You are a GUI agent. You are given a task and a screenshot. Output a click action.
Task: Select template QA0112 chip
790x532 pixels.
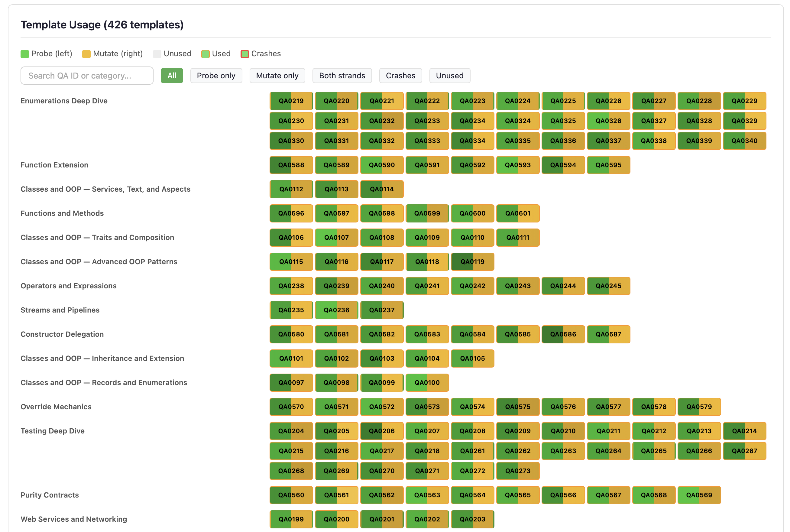click(x=291, y=189)
